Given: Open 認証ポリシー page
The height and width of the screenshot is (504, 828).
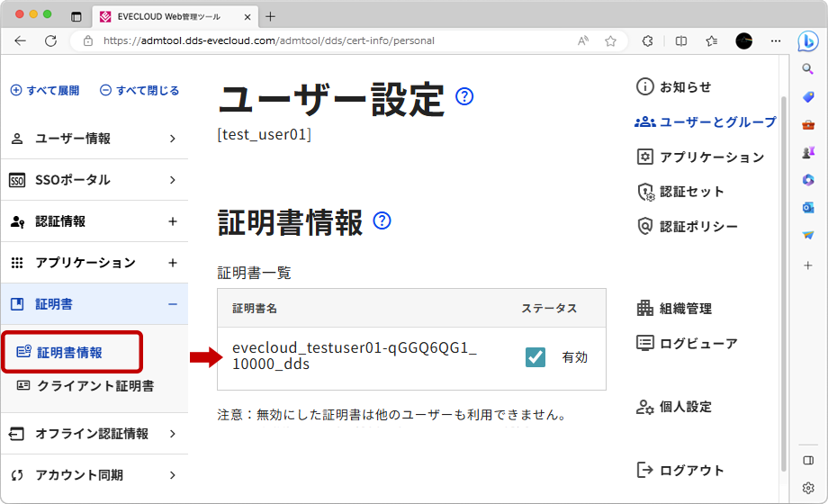Looking at the screenshot, I should 697,226.
